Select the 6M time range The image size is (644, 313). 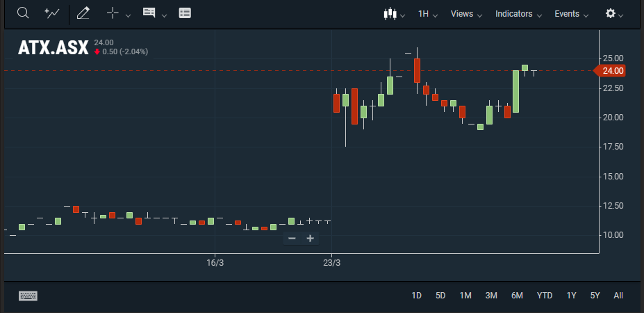tap(517, 296)
